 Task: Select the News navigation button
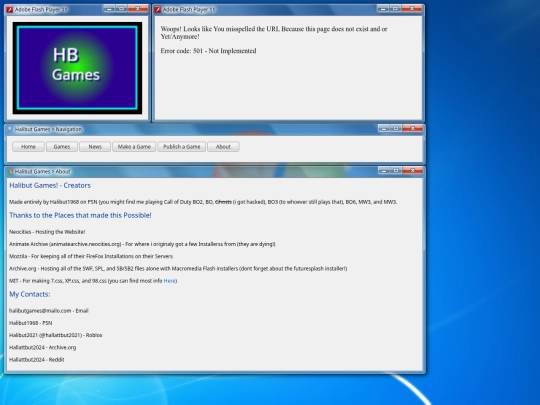coord(95,147)
